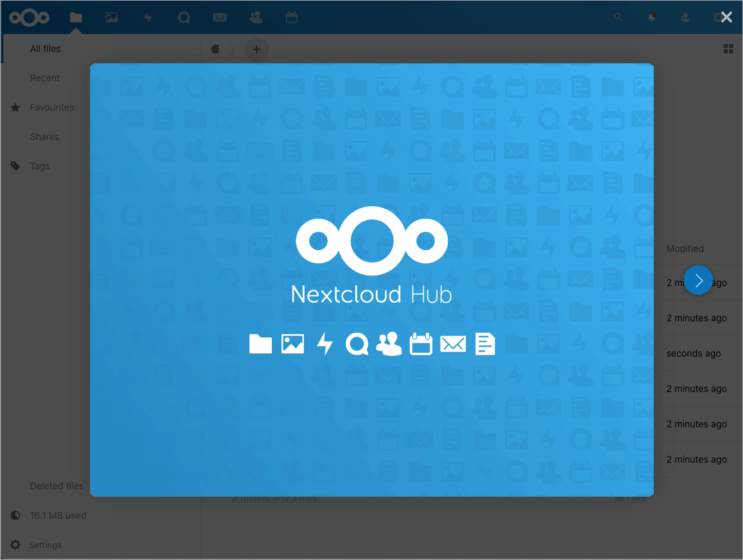The image size is (743, 560).
Task: Click the 'Nextcloud Hub' title text
Action: click(372, 295)
